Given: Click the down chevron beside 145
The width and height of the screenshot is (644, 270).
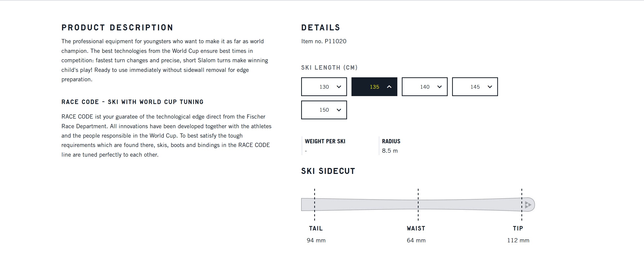Looking at the screenshot, I should pyautogui.click(x=490, y=87).
